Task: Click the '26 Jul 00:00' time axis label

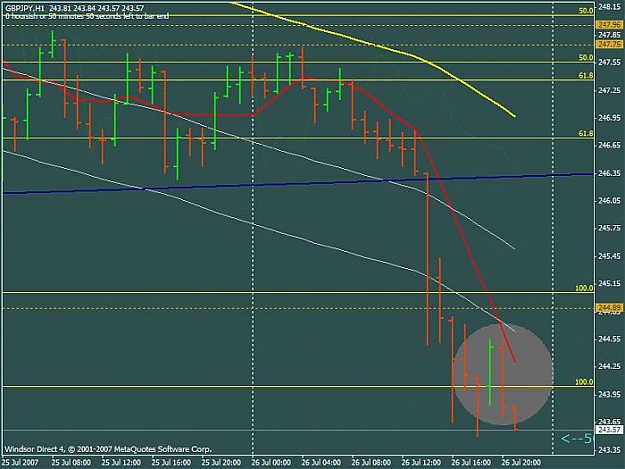Action: pos(271,463)
